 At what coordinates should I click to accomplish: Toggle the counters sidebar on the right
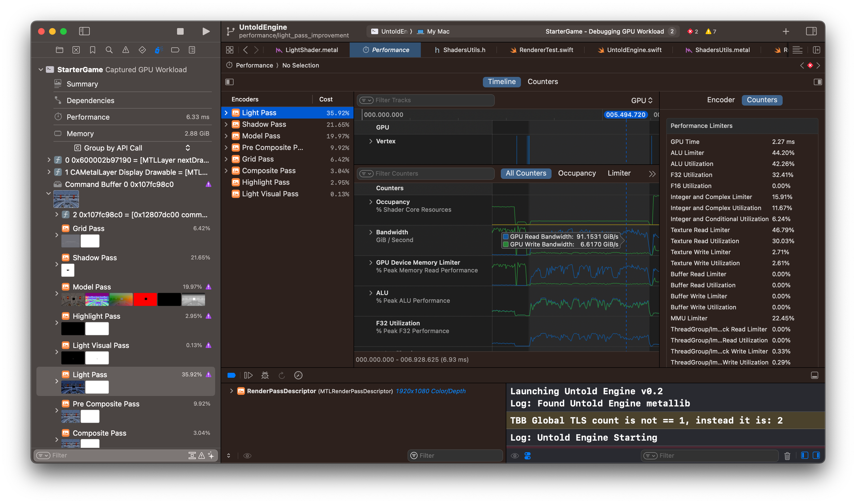[818, 82]
